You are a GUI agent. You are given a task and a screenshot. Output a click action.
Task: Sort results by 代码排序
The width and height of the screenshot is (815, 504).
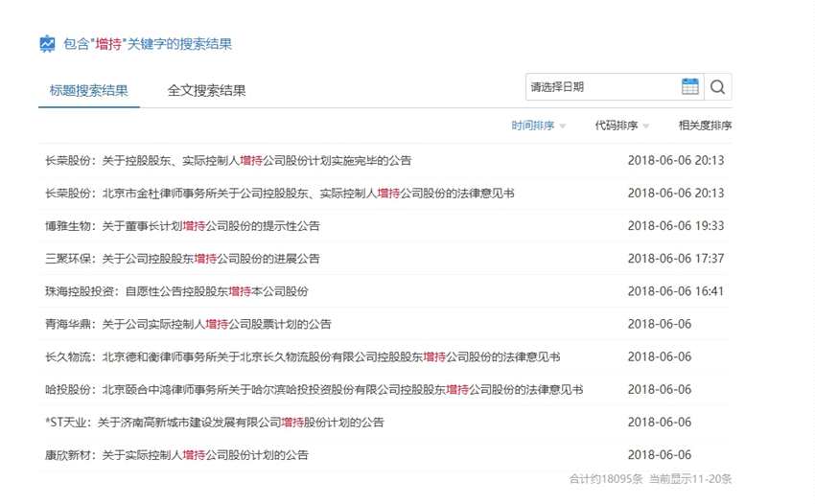[617, 126]
